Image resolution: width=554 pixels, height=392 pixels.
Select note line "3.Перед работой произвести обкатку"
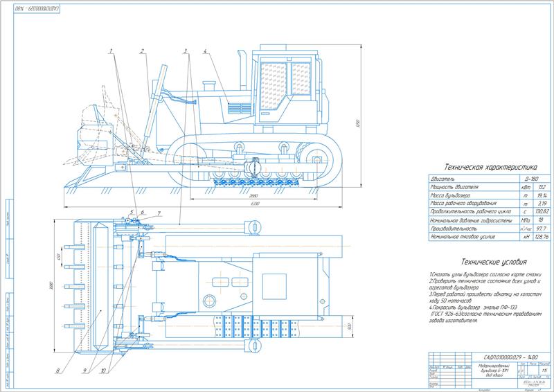click(x=472, y=294)
